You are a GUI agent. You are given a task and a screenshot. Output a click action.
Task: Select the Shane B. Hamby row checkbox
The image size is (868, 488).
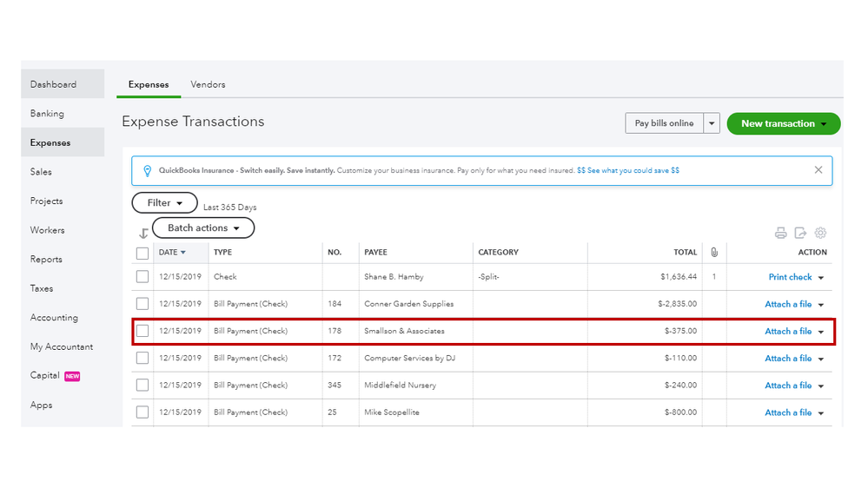pos(142,277)
